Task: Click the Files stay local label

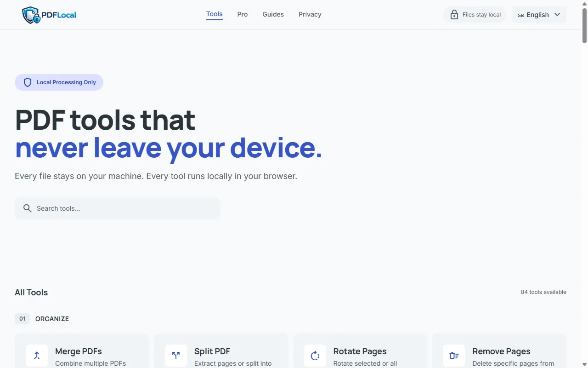Action: pos(481,15)
